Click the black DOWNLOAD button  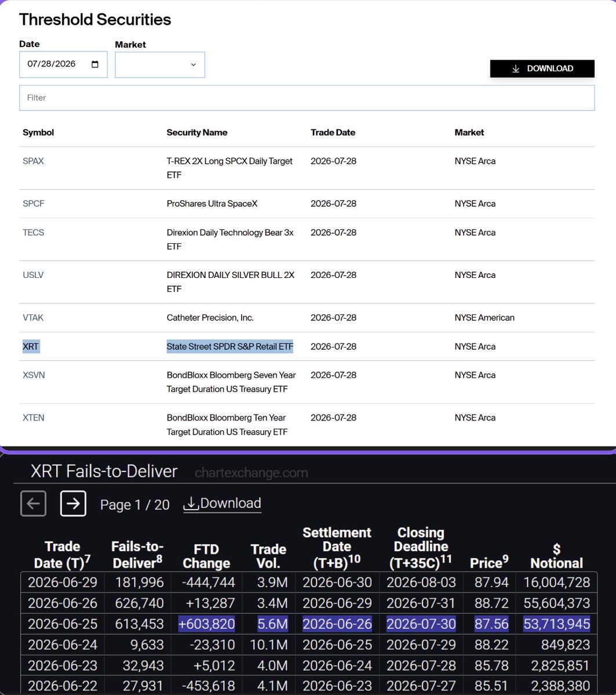click(542, 68)
